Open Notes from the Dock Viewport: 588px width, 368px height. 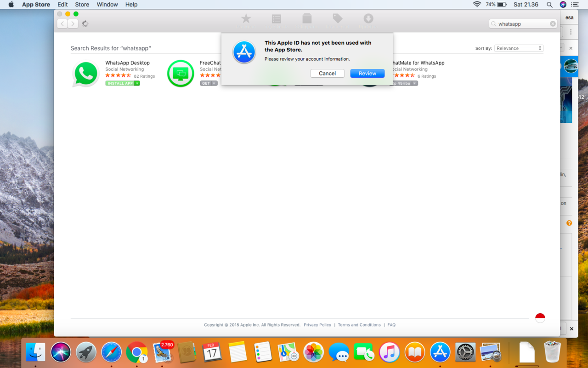point(237,353)
